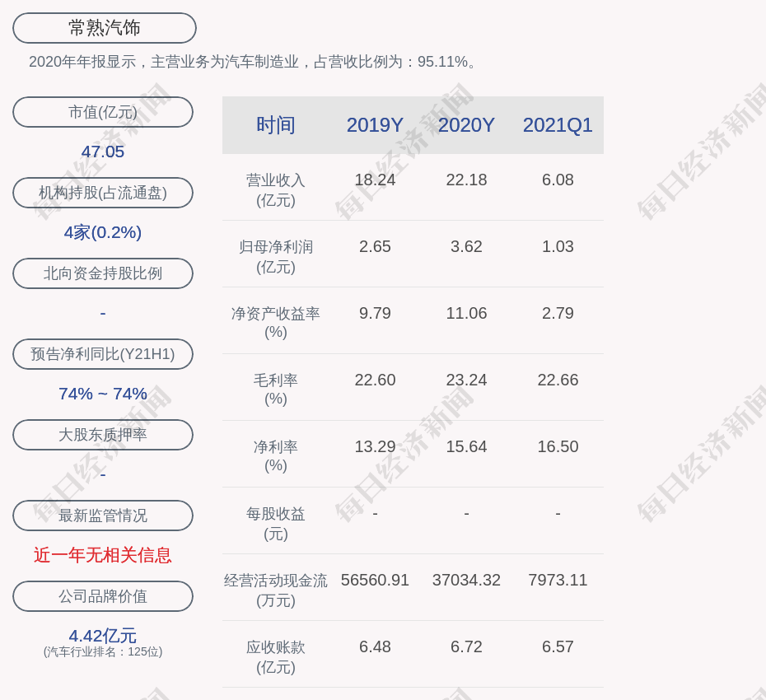Switch to the 2021Q1 column header

coord(558,125)
